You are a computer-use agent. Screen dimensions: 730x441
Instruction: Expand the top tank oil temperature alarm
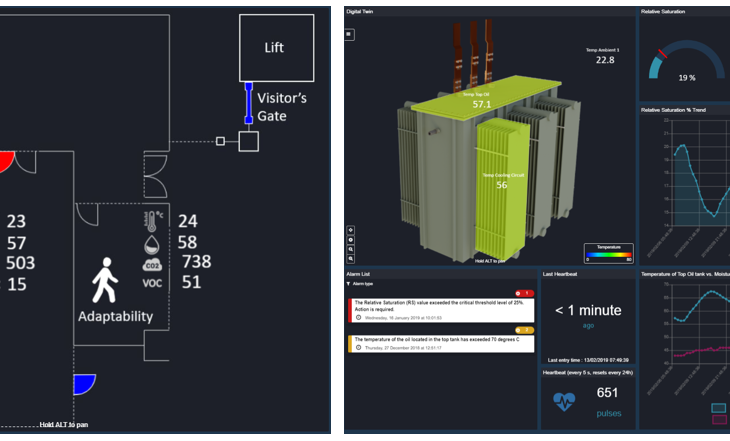[x=440, y=345]
